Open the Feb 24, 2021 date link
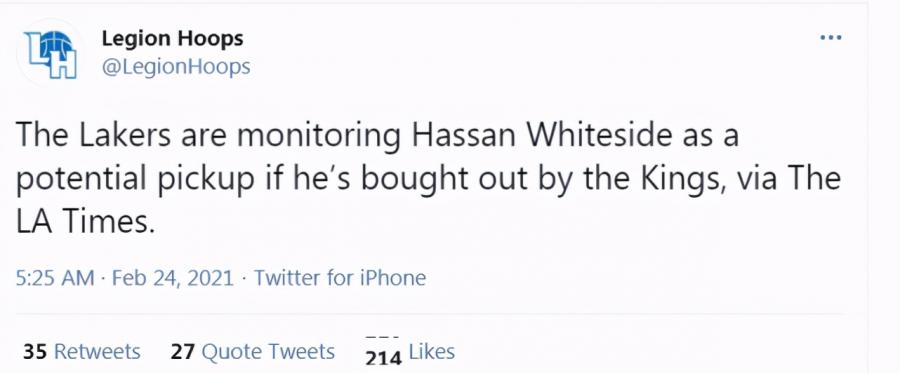900x373 pixels. 173,278
